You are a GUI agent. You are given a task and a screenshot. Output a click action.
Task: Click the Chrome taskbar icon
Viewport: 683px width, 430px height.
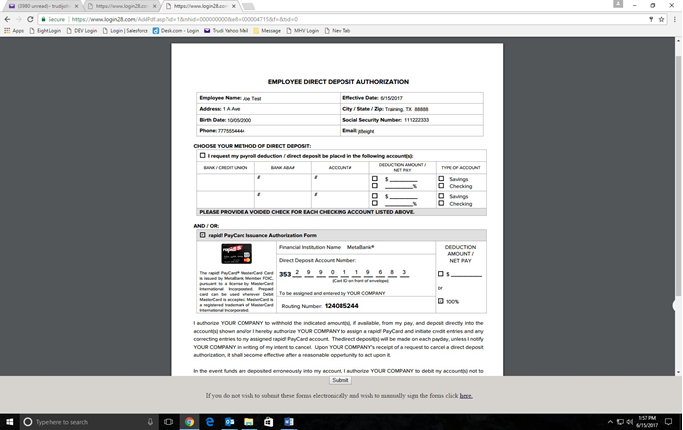[189, 422]
